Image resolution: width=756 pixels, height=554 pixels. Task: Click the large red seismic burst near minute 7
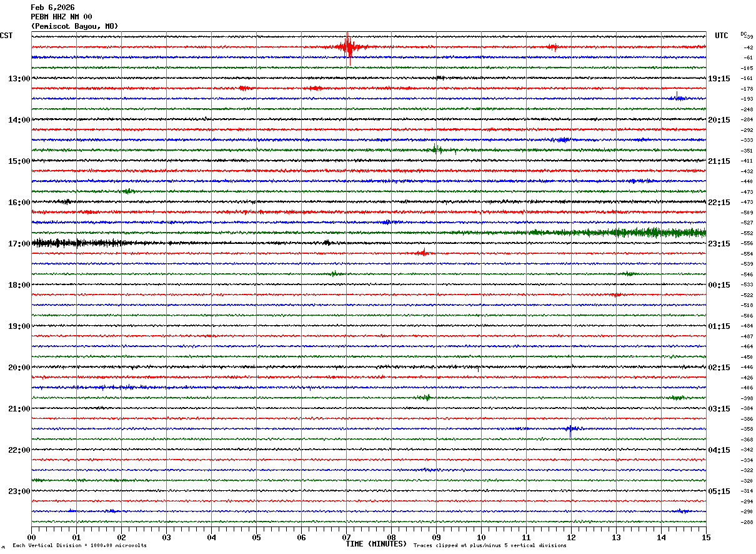tap(348, 47)
